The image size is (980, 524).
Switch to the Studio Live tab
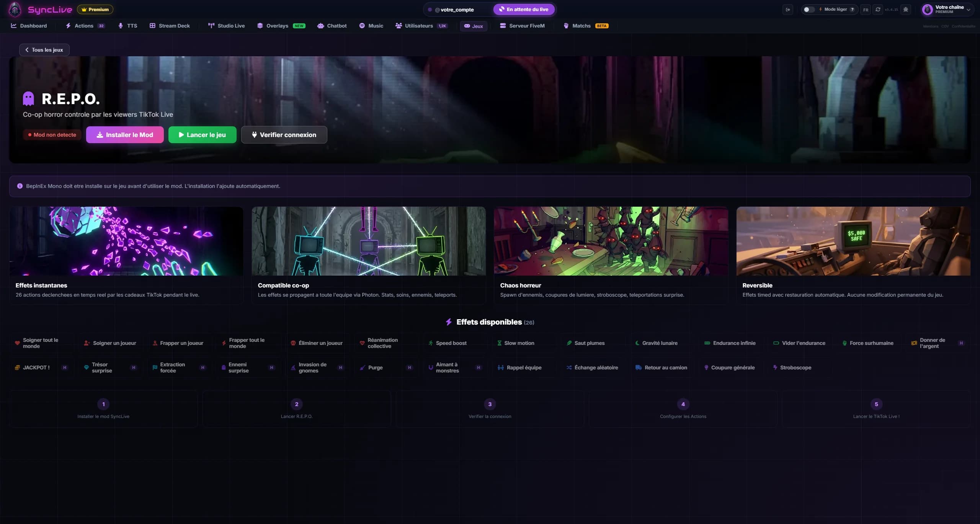(227, 26)
